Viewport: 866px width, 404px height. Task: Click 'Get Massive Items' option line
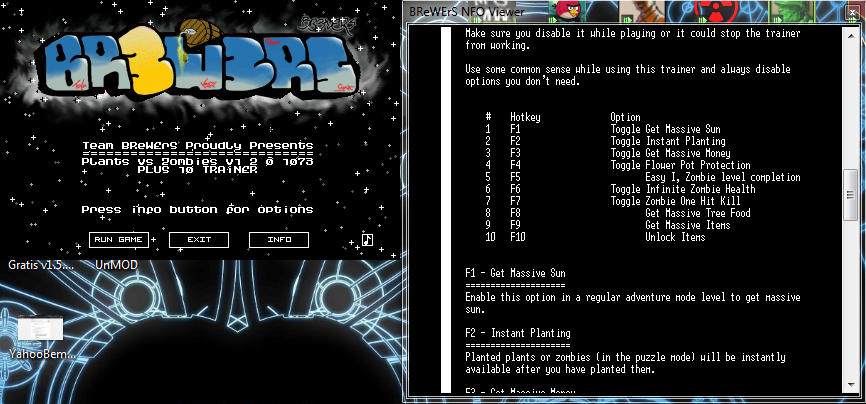(x=688, y=225)
